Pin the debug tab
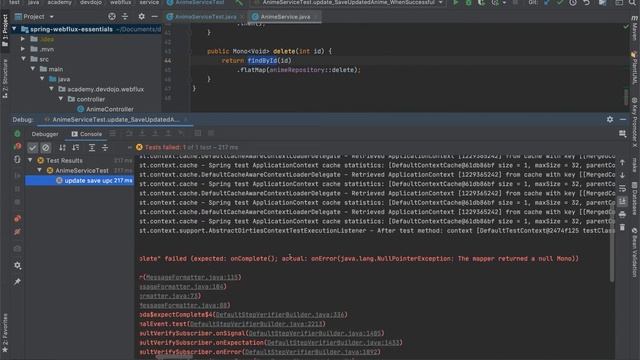The image size is (640, 360). 17,282
